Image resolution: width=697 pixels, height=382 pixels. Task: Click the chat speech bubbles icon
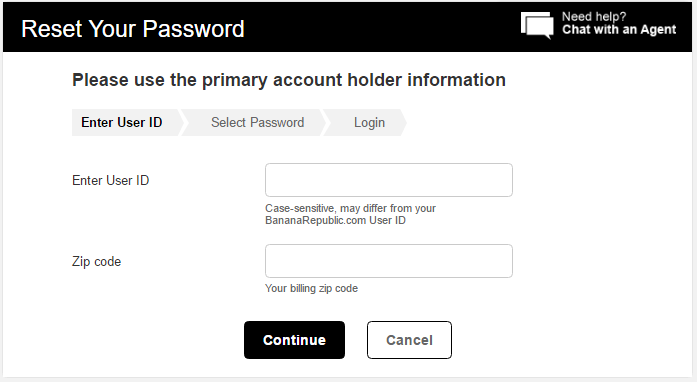point(537,25)
